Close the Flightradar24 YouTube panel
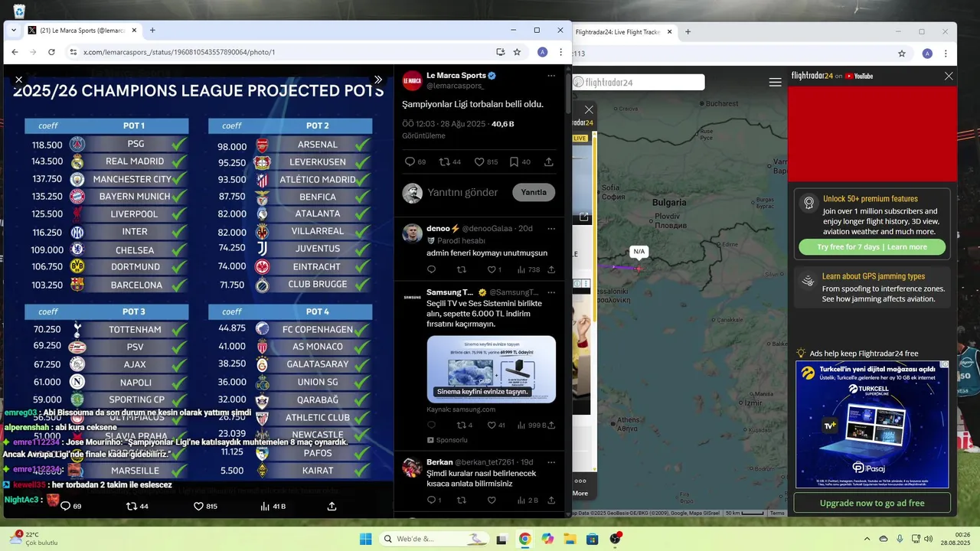This screenshot has width=980, height=551. (949, 76)
